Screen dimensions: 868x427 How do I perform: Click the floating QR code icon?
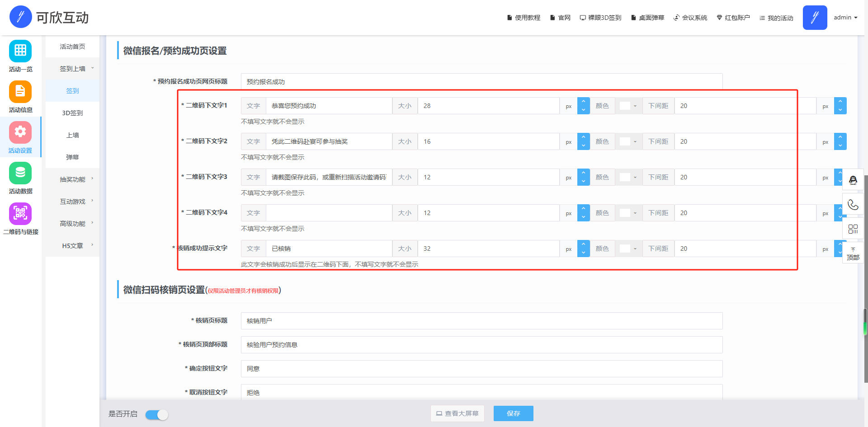(x=853, y=229)
